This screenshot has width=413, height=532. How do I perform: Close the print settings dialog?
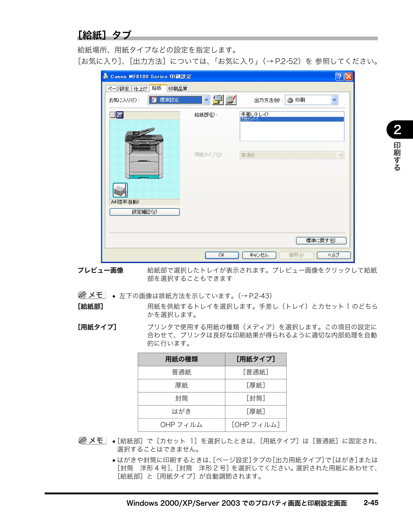pyautogui.click(x=349, y=77)
